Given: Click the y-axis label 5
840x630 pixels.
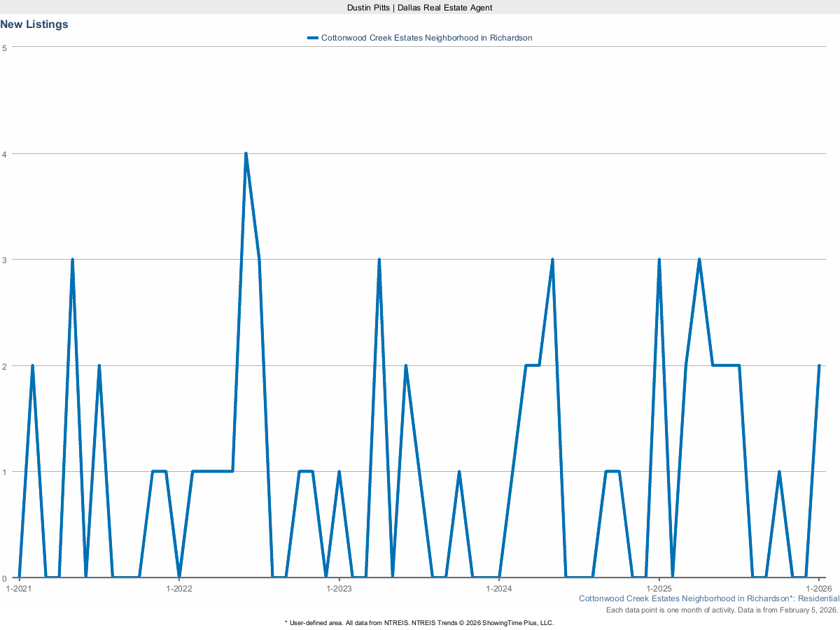Looking at the screenshot, I should click(x=5, y=48).
